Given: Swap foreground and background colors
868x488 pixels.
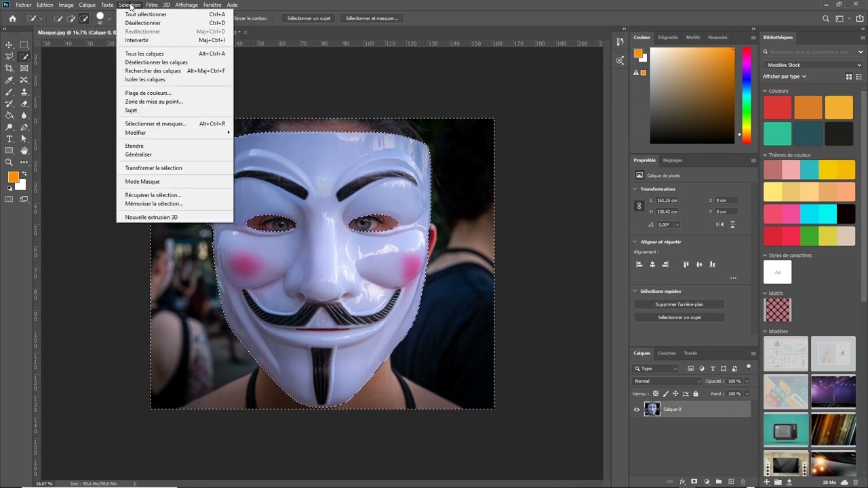Looking at the screenshot, I should pyautogui.click(x=24, y=174).
